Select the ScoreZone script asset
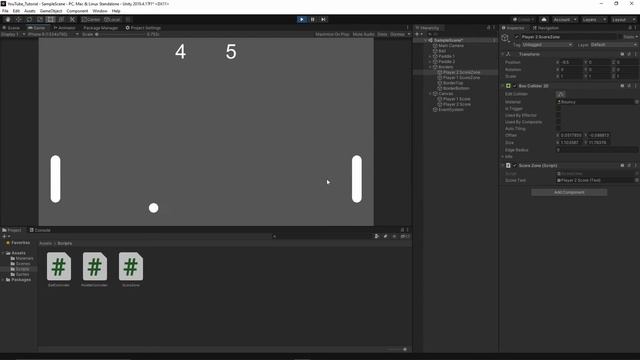640x360 pixels. point(131,269)
